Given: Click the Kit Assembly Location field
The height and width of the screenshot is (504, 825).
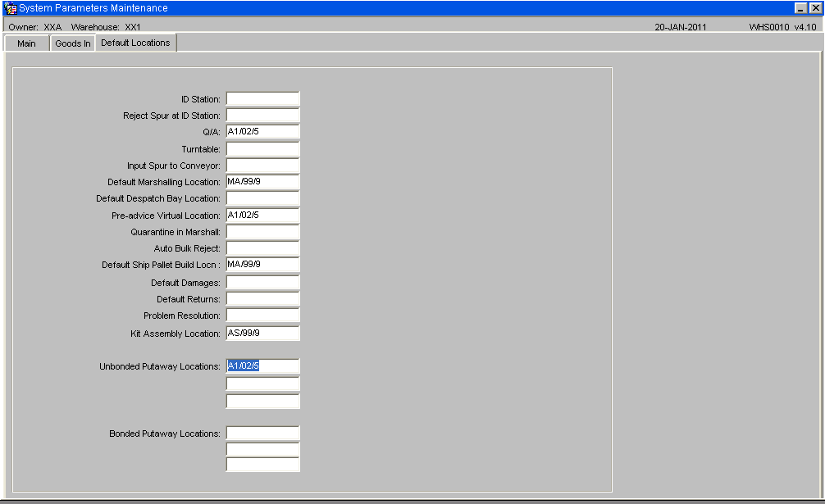Looking at the screenshot, I should 263,334.
